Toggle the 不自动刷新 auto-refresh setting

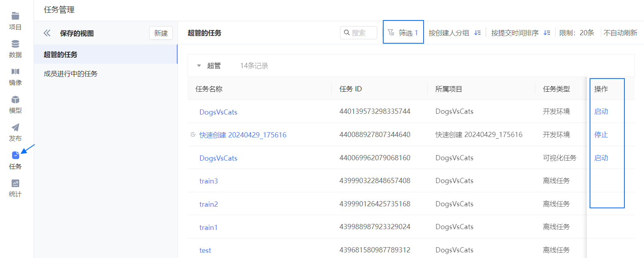620,33
